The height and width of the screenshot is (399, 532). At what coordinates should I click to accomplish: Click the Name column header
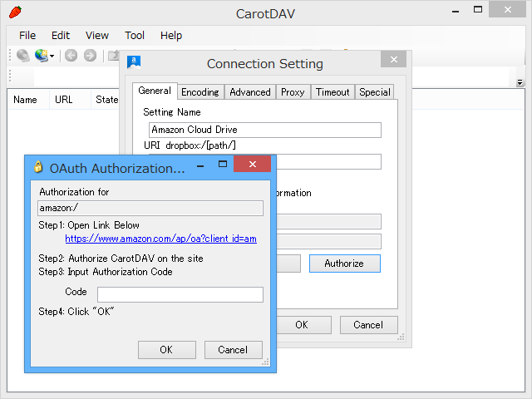coord(26,100)
